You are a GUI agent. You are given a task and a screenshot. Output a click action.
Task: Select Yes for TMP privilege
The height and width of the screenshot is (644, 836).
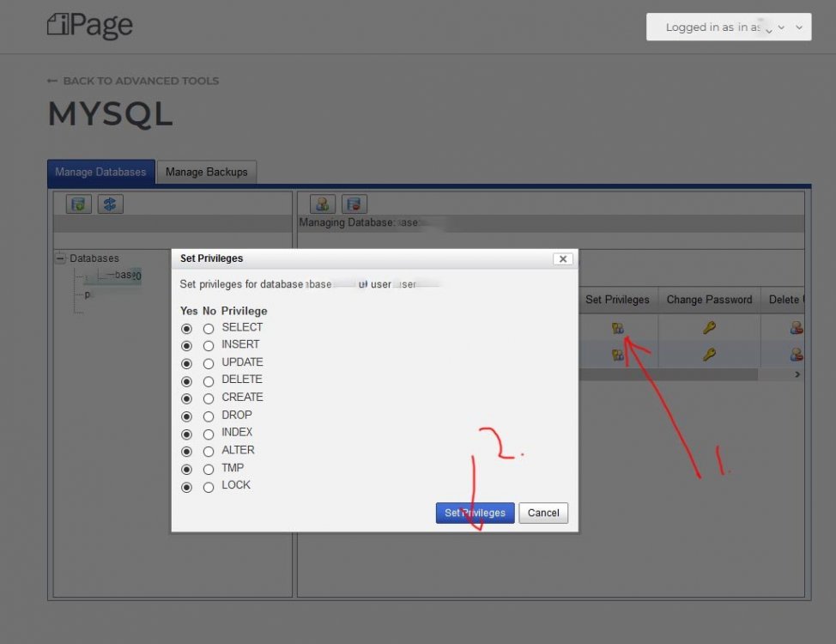[x=186, y=470]
